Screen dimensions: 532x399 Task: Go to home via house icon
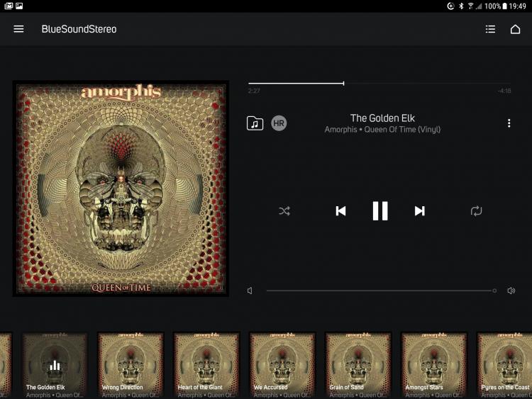point(515,29)
